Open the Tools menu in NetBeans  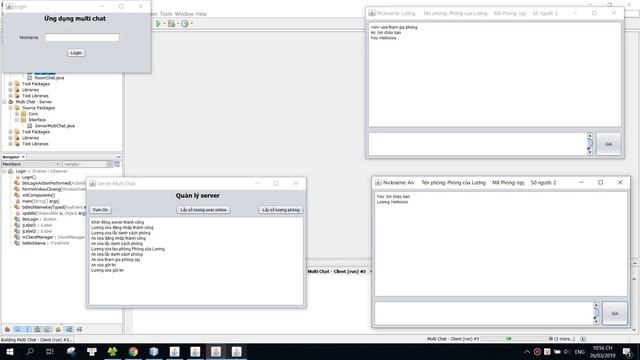tap(166, 14)
